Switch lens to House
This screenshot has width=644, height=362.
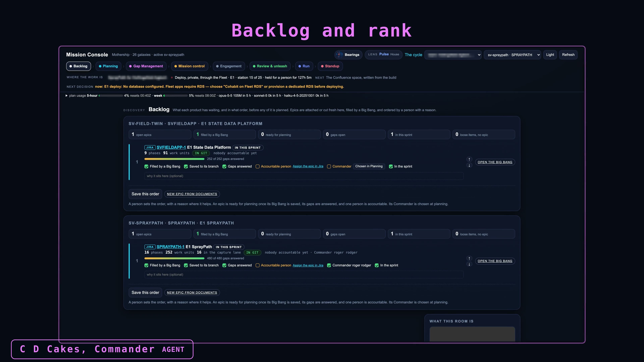click(394, 54)
